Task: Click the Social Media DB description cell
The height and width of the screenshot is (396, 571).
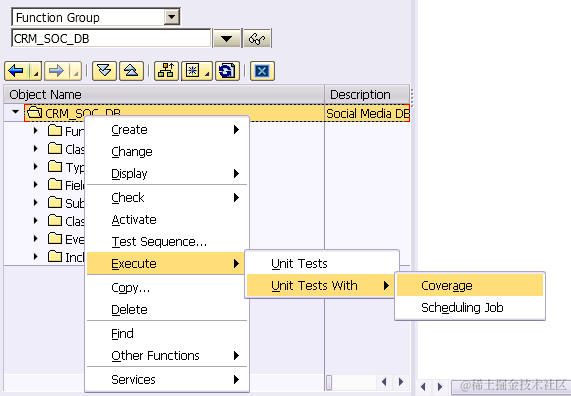Action: point(368,113)
